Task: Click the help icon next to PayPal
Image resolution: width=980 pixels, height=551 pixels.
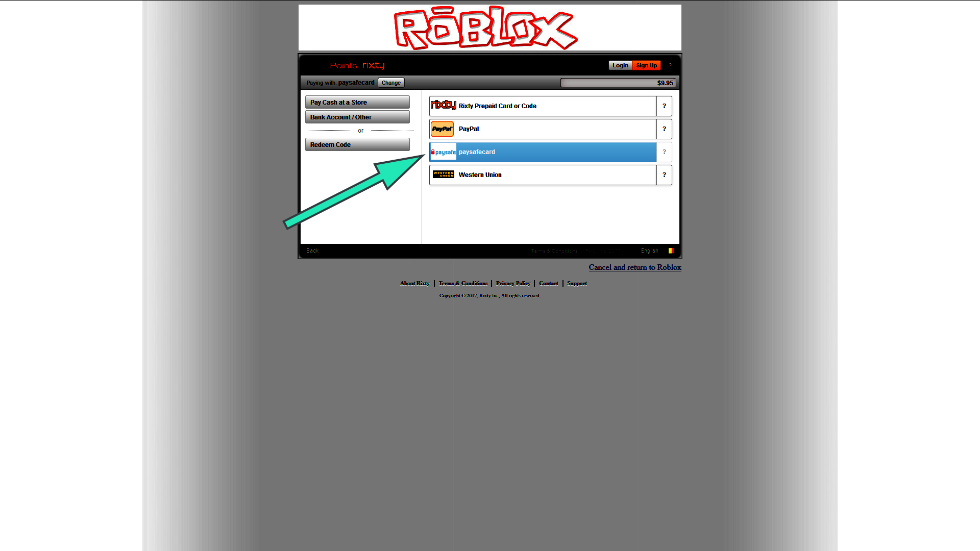Action: coord(665,129)
